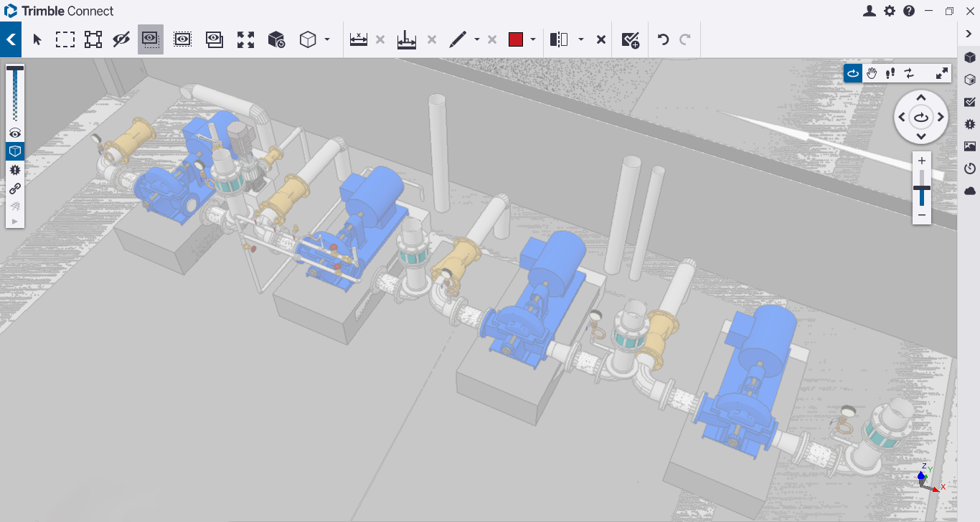The image size is (980, 522).
Task: Undo the last action
Action: click(663, 40)
